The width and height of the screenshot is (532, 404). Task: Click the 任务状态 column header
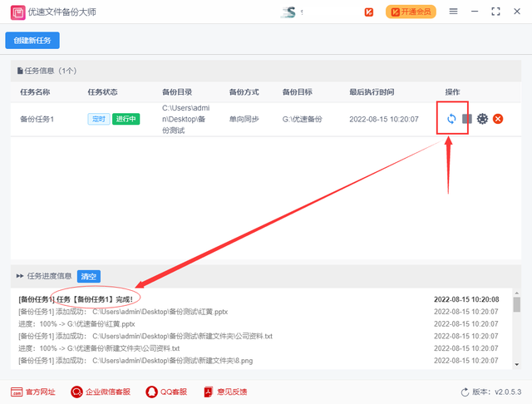102,92
